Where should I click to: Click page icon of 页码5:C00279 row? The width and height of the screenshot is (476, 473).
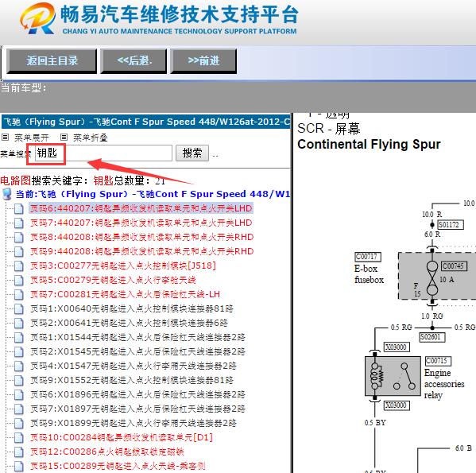point(19,280)
